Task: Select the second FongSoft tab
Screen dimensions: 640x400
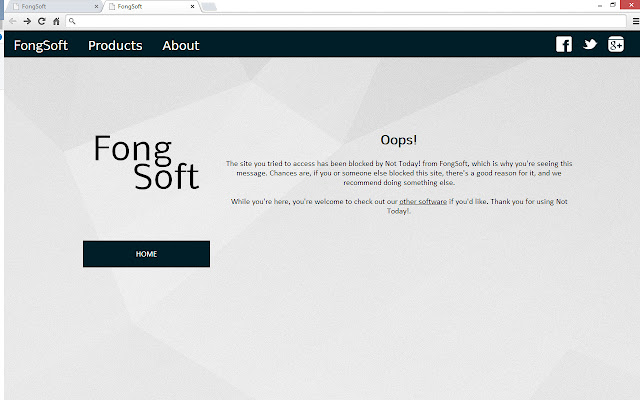Action: click(151, 7)
